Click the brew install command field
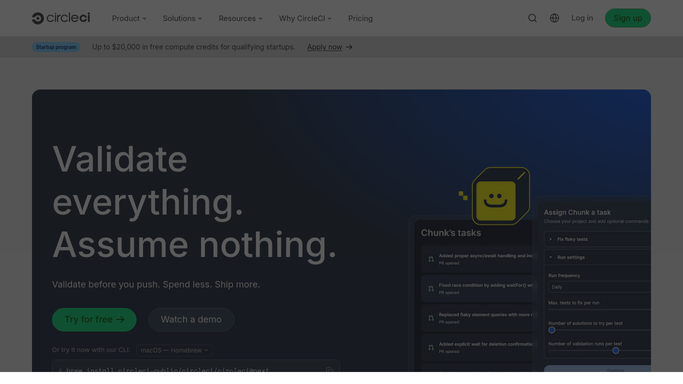 click(196, 366)
